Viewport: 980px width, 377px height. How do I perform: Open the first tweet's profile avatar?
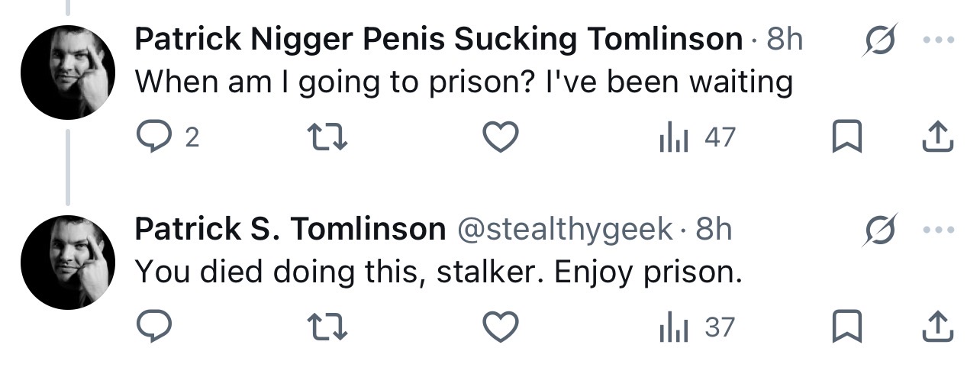pos(68,72)
